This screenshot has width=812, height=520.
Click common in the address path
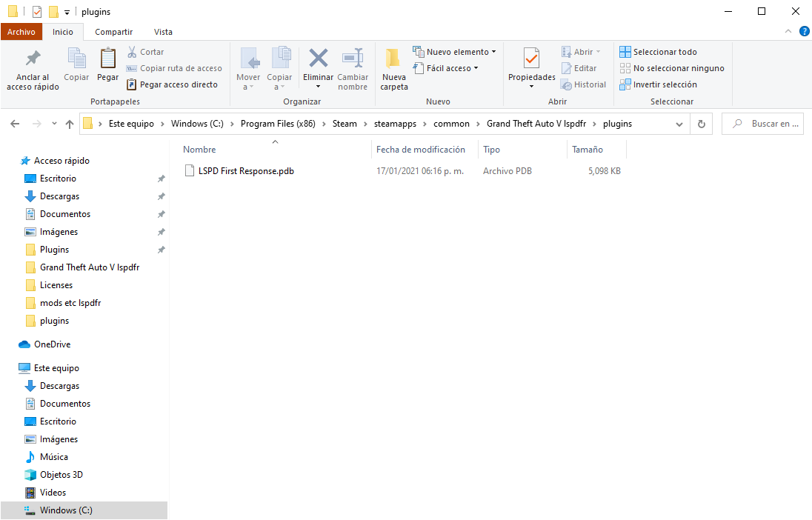click(451, 124)
